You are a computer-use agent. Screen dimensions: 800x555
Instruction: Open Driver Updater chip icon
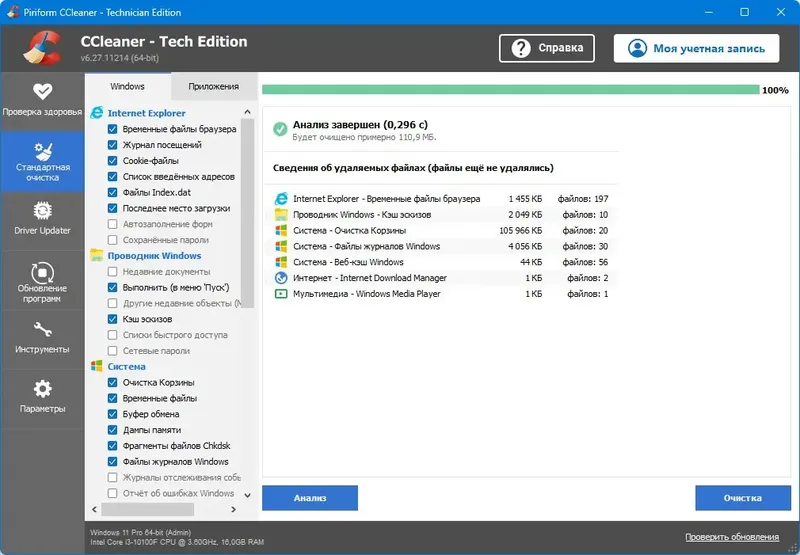pos(42,211)
